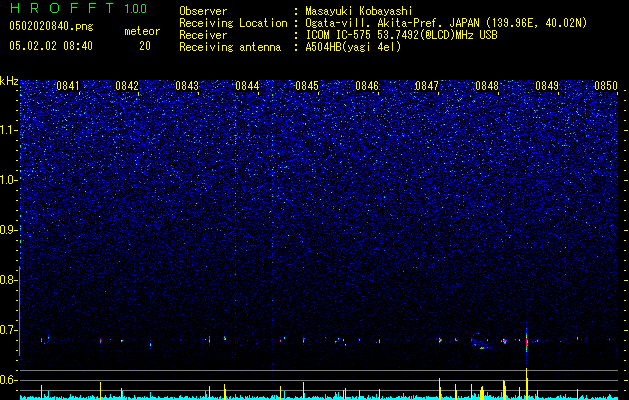Click the Receiving Location label
629x400 pixels.
coord(233,23)
